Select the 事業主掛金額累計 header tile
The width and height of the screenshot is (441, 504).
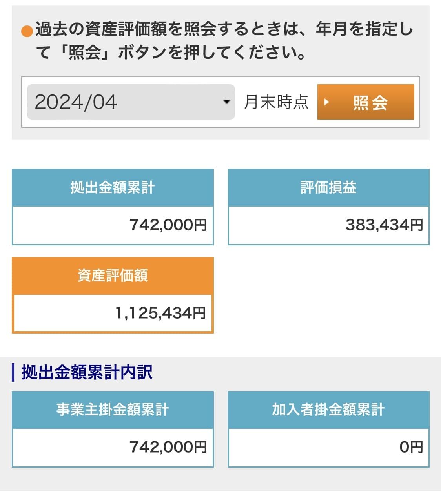coord(113,410)
